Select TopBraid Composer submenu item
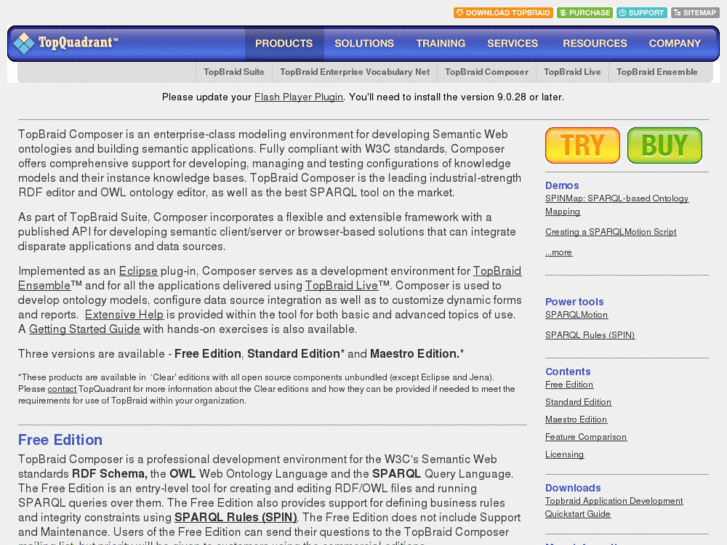 [486, 72]
